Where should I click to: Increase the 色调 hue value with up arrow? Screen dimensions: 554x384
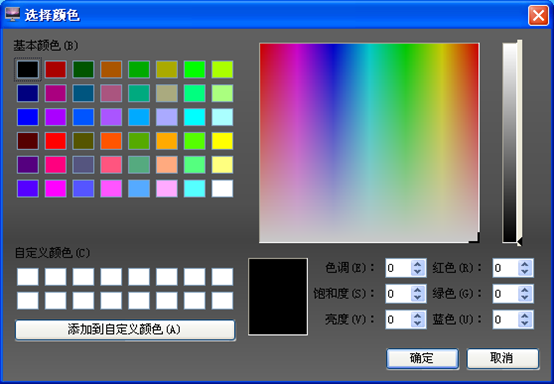click(418, 264)
